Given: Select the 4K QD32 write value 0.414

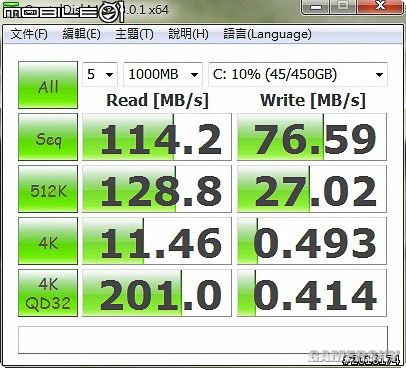Looking at the screenshot, I should click(312, 293).
